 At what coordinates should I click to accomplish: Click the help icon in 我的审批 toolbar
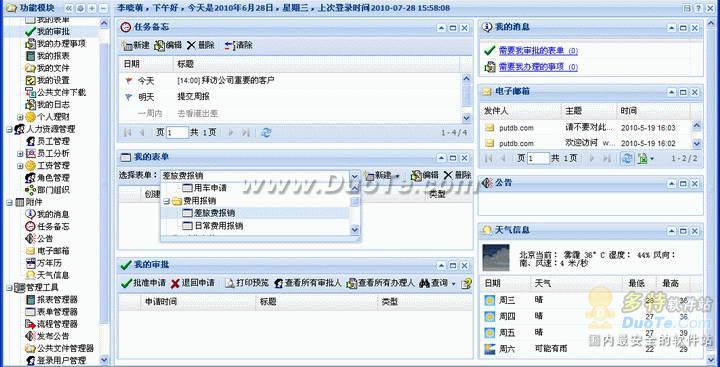pyautogui.click(x=467, y=283)
